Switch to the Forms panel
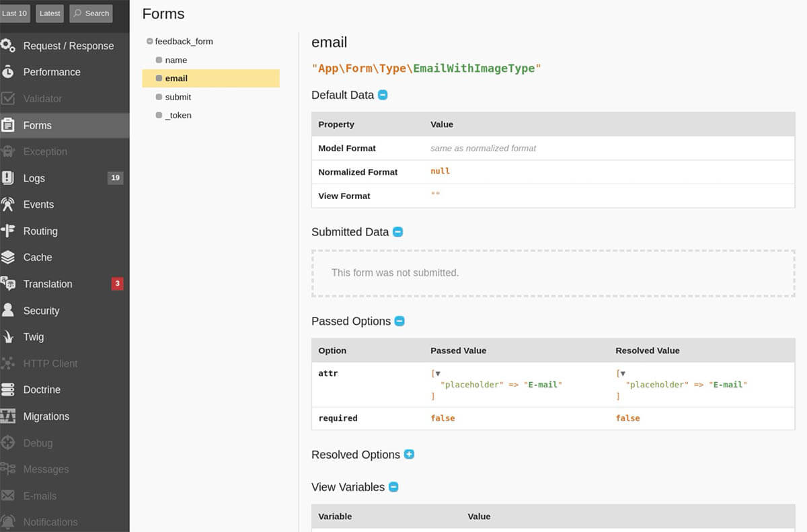Screen dimensions: 807x532 [x=38, y=125]
